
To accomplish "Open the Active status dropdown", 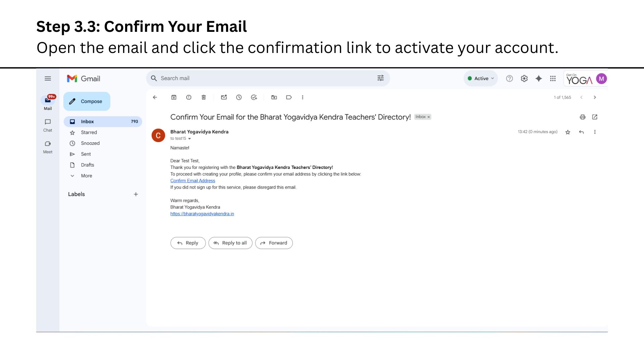I will (481, 78).
